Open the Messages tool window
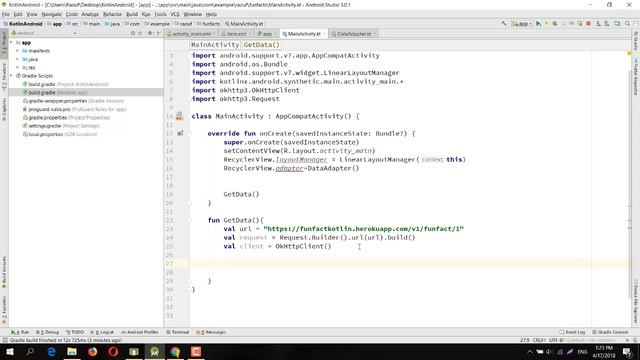640x360 pixels. pos(211,332)
